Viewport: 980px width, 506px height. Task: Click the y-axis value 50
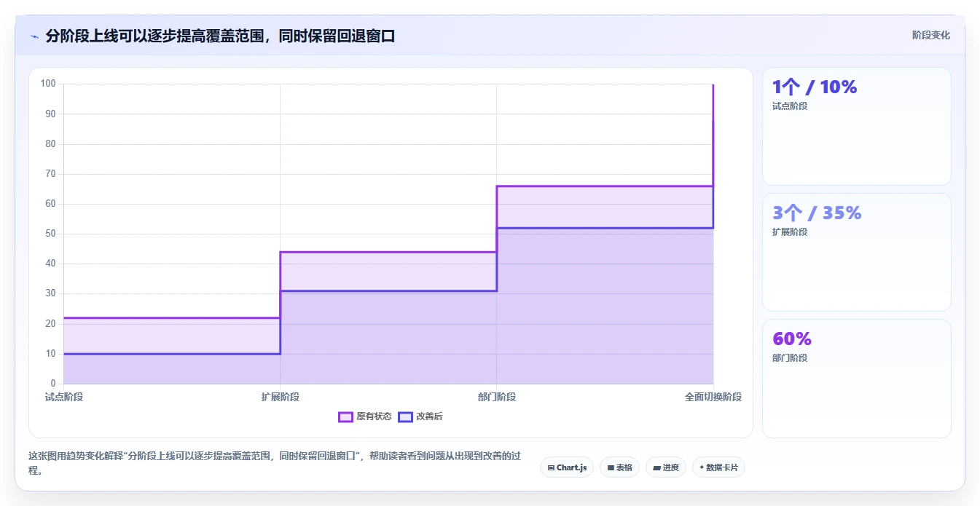pos(50,234)
